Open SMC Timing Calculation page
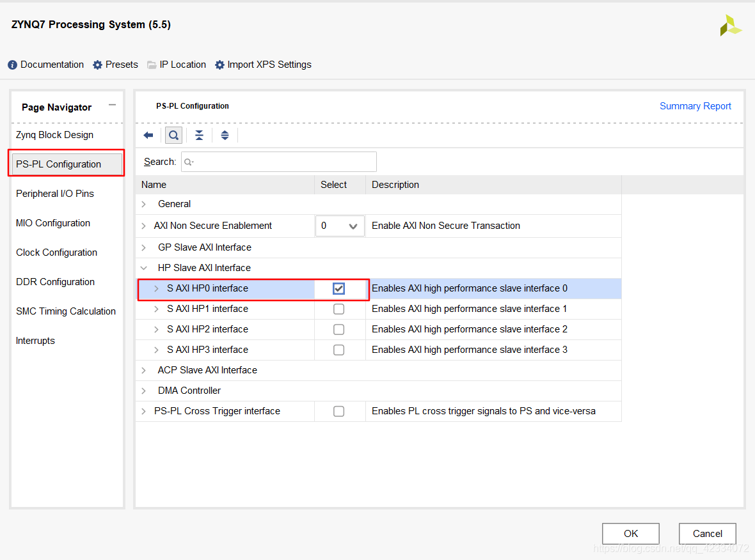The height and width of the screenshot is (560, 755). (66, 311)
